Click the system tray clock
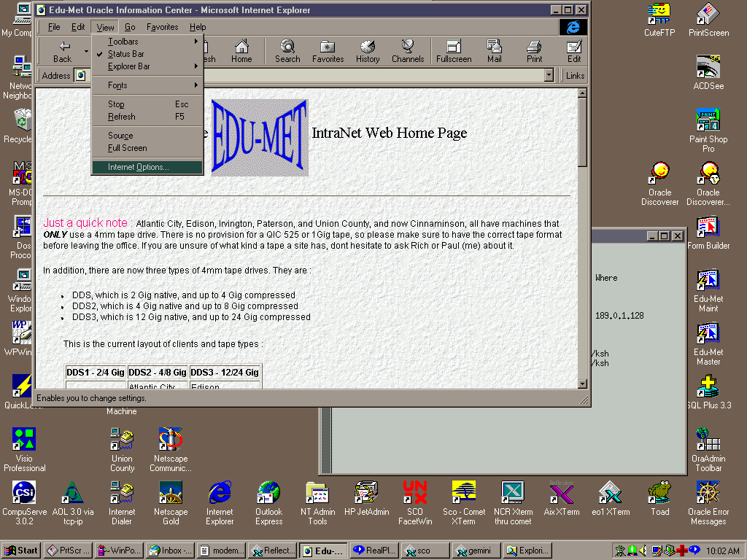Image resolution: width=747 pixels, height=560 pixels. coord(723,551)
